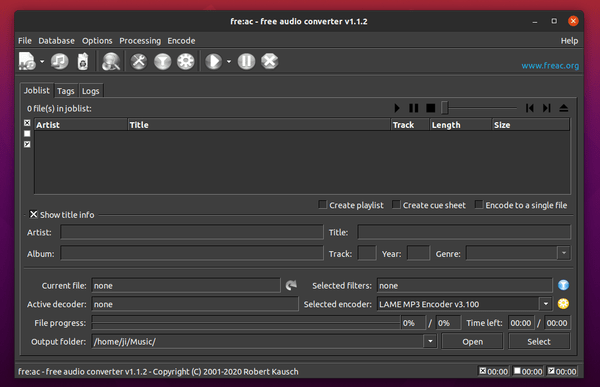Click the eject disc icon
This screenshot has width=600, height=387.
(x=563, y=108)
